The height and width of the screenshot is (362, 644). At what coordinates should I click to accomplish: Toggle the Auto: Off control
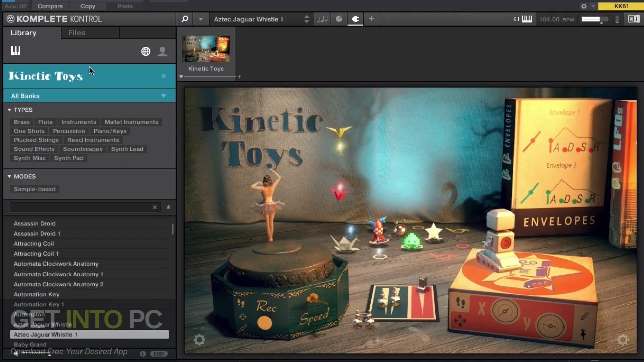[x=15, y=6]
